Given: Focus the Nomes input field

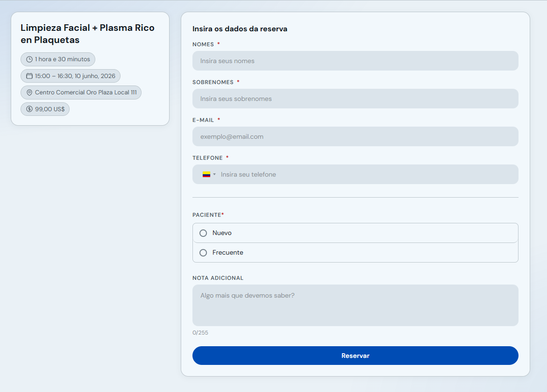Looking at the screenshot, I should click(355, 61).
